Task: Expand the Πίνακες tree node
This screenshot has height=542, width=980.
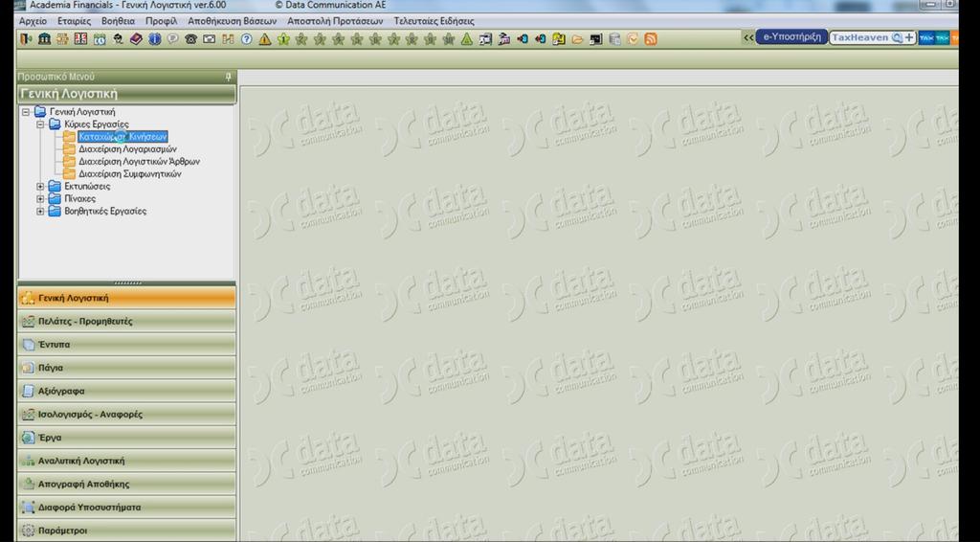Action: (x=40, y=199)
